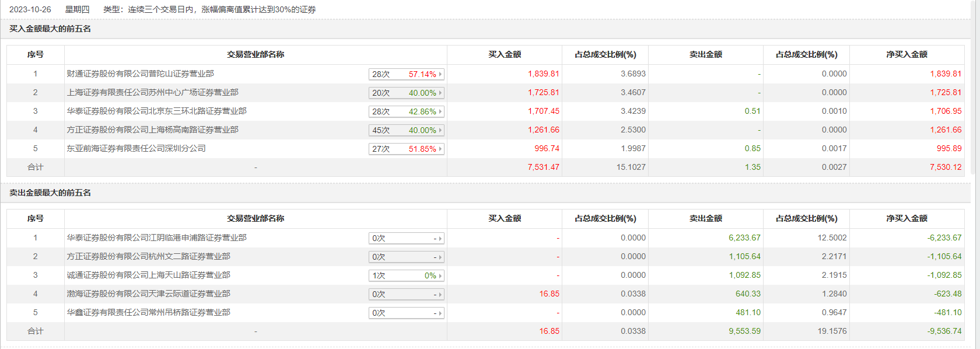Open 方正证券股份有限公司杭州文二路证券营业部 link
980x349 pixels.
(148, 256)
